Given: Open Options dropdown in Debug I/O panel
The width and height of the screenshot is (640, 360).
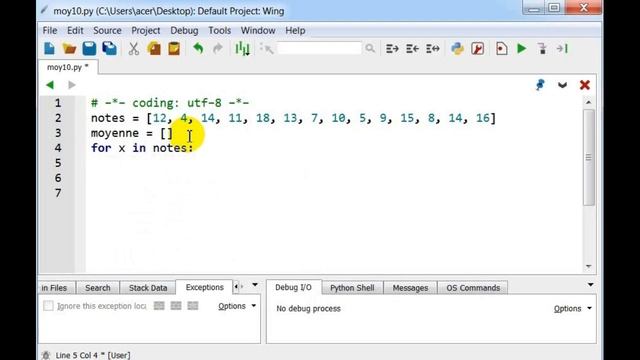Looking at the screenshot, I should point(572,309).
